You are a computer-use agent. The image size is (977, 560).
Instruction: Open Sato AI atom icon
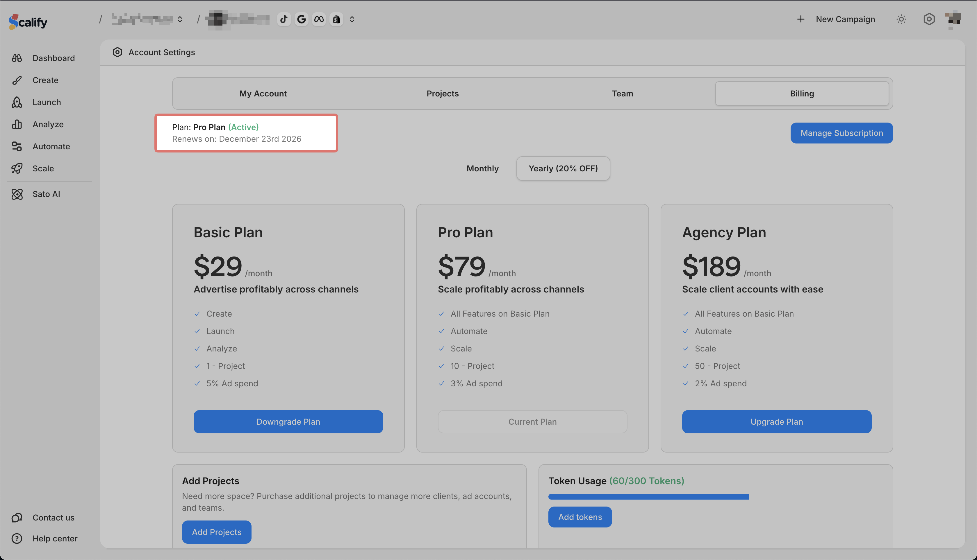[x=17, y=194]
